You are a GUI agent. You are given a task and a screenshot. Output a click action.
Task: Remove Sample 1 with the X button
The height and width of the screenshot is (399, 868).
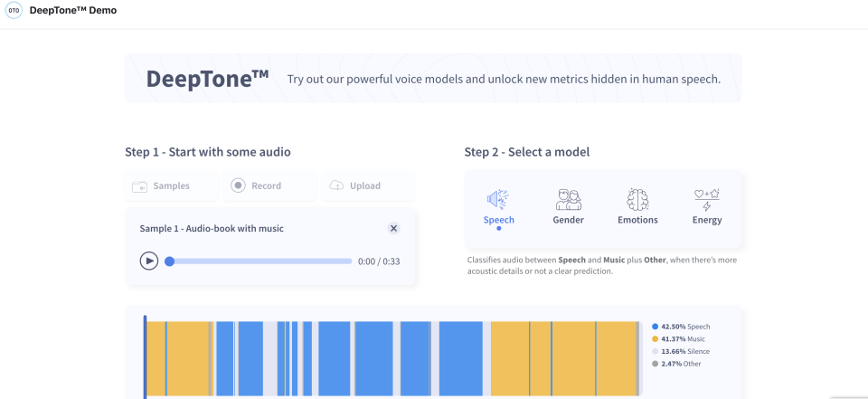393,228
